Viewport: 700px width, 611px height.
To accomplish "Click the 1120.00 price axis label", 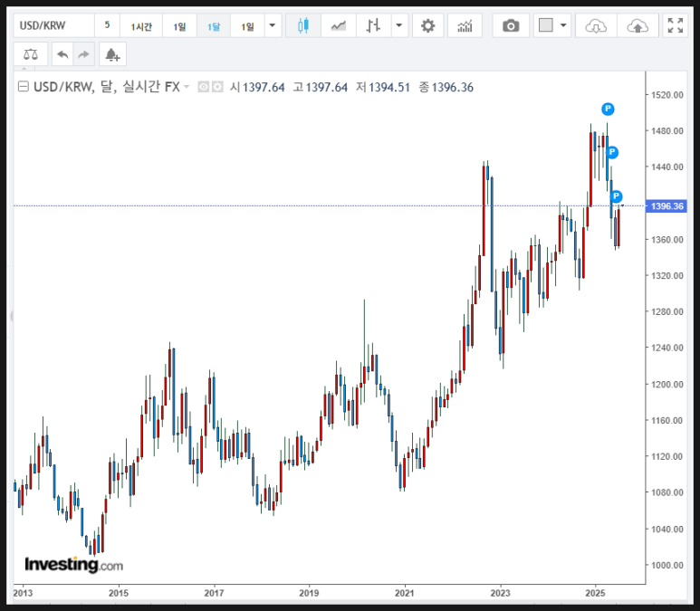I will 667,456.
